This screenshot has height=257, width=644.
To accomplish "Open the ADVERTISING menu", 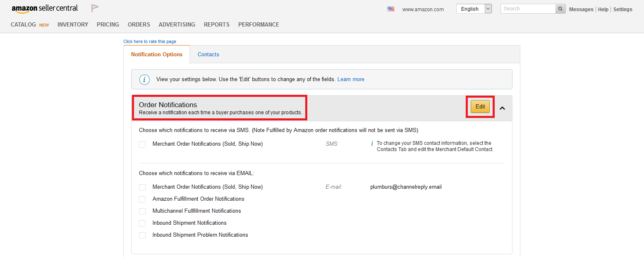I will click(177, 25).
